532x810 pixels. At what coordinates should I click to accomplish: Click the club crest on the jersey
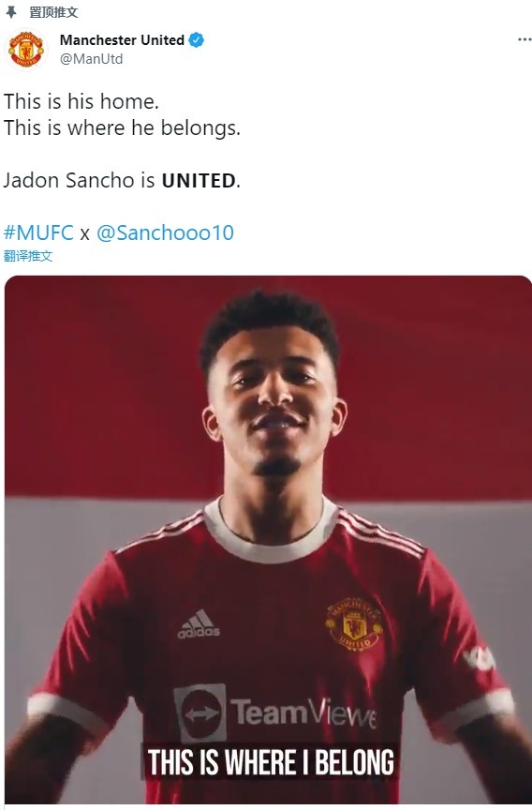pyautogui.click(x=354, y=623)
